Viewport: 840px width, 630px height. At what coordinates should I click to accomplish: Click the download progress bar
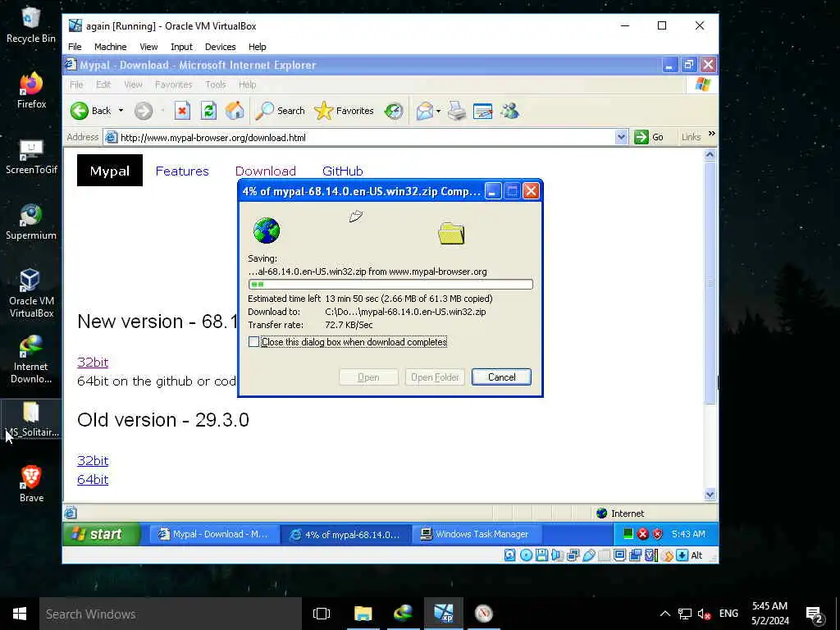tap(390, 284)
